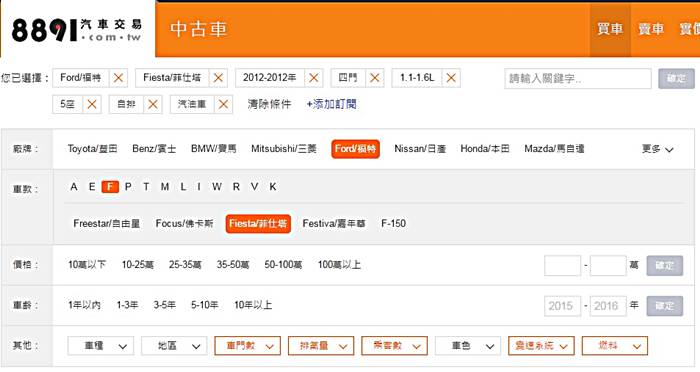Select the highlighted letter F
The height and width of the screenshot is (372, 700).
point(110,187)
